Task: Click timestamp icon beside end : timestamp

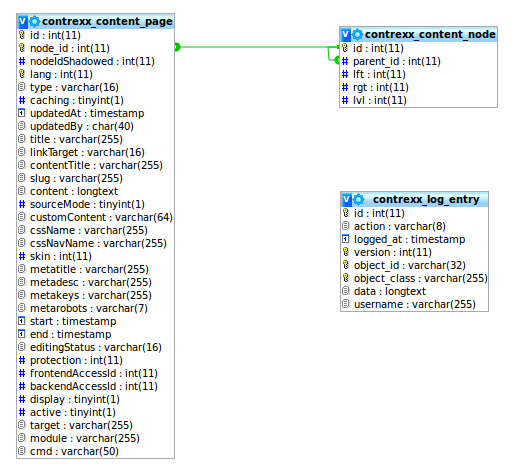Action: [x=22, y=334]
